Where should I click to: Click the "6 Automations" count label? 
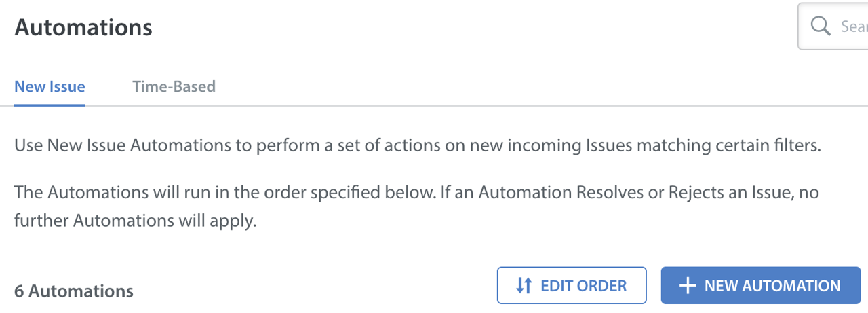tap(74, 291)
